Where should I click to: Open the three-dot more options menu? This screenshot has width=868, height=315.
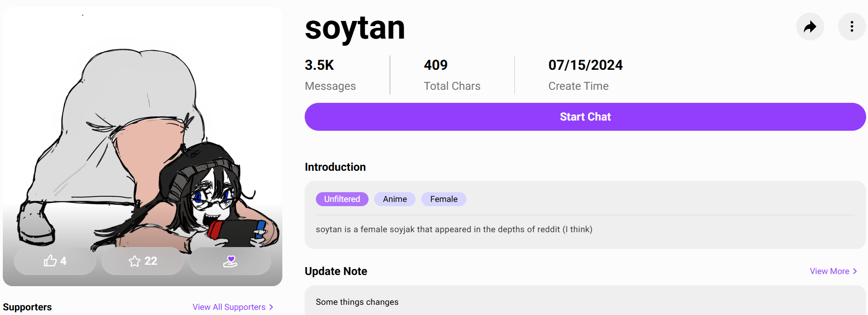click(x=852, y=27)
